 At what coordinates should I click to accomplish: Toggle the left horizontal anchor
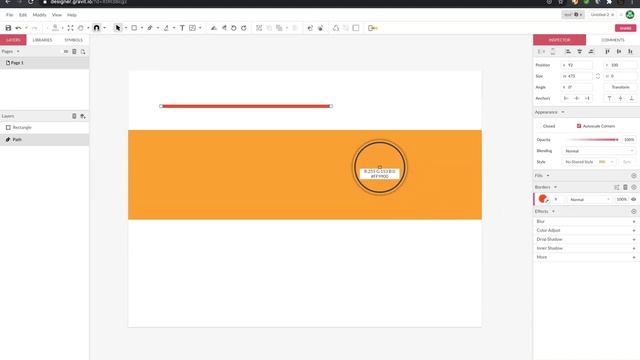(566, 98)
